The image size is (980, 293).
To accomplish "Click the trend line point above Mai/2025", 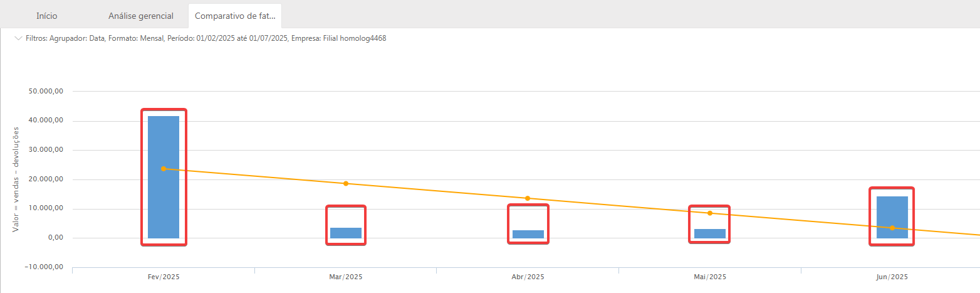I will coord(710,213).
